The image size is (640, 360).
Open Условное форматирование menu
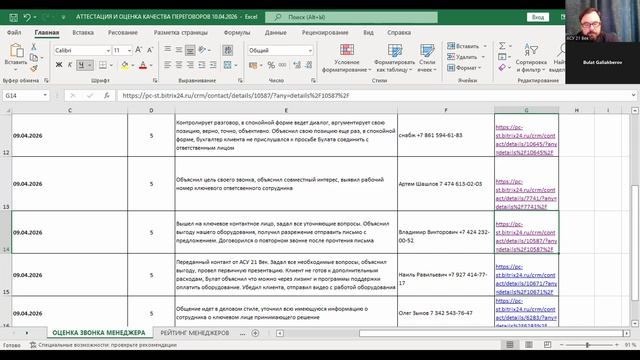pos(347,58)
